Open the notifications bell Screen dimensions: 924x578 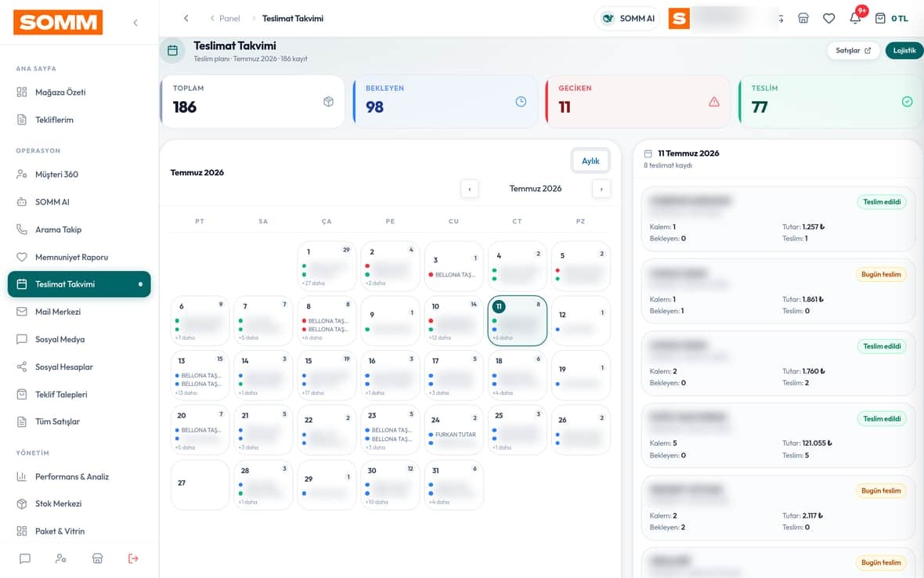pos(855,18)
